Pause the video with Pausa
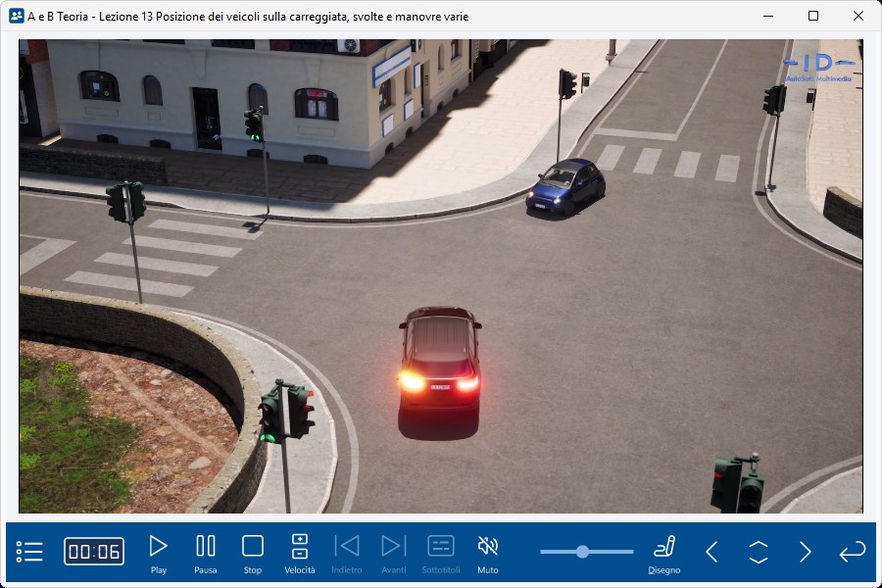Viewport: 882px width, 588px height. (x=206, y=553)
